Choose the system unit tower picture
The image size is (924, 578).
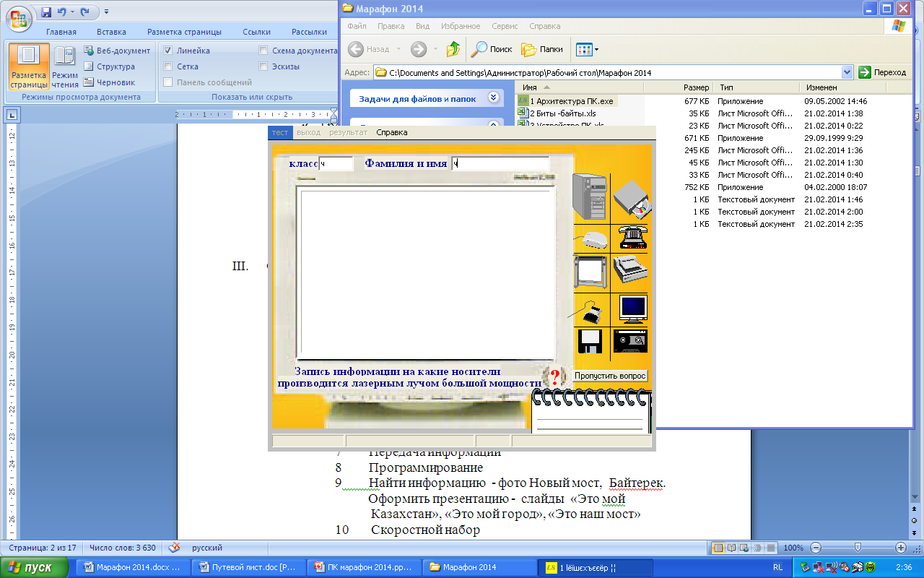coord(589,197)
